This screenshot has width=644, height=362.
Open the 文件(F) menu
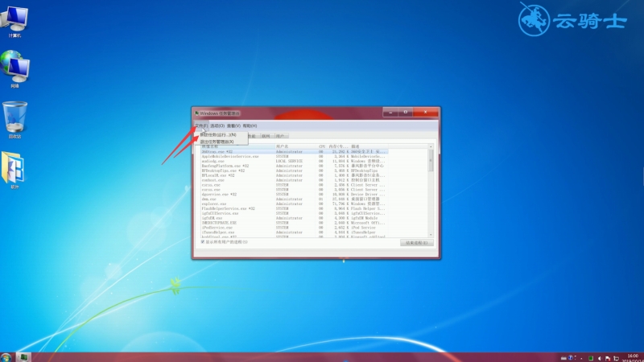[201, 125]
